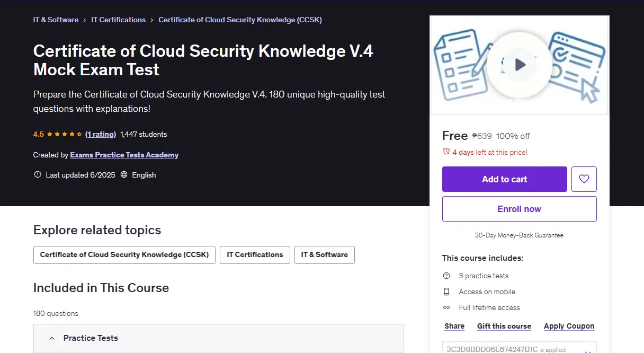Visit Exams Practice Tests Academy profile
The height and width of the screenshot is (353, 644).
[x=124, y=155]
